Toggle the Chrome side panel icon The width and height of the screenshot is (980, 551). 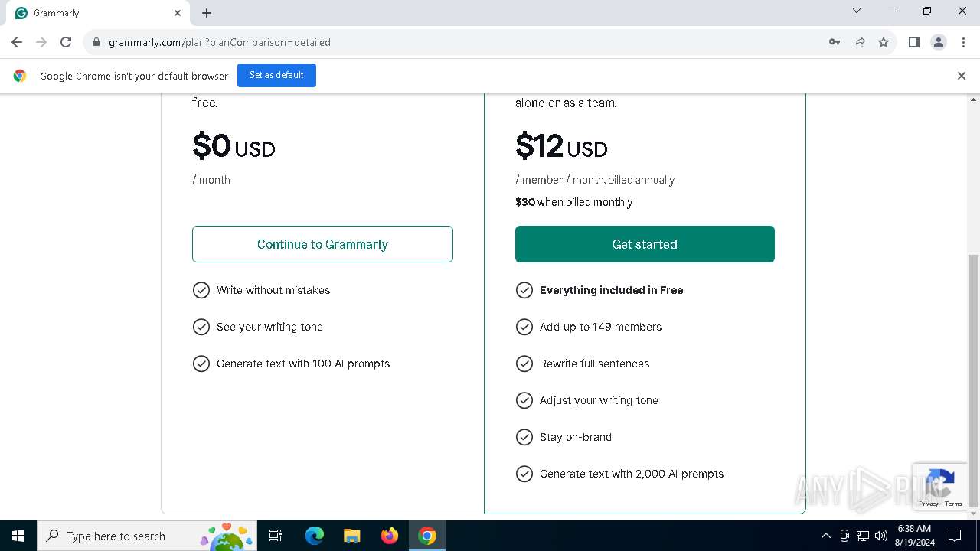[914, 42]
